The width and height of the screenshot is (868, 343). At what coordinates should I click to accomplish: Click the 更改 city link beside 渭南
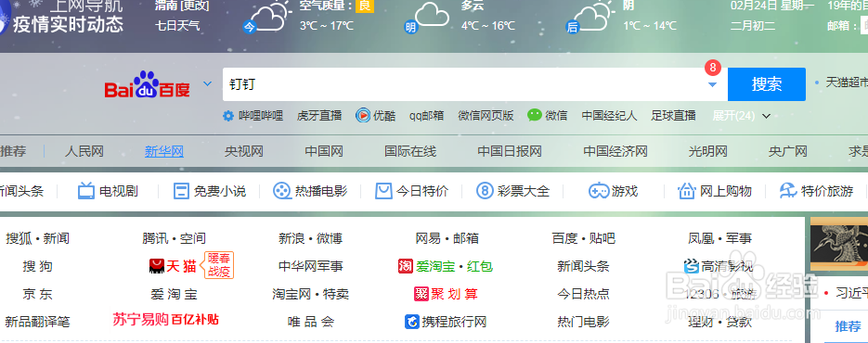[195, 6]
